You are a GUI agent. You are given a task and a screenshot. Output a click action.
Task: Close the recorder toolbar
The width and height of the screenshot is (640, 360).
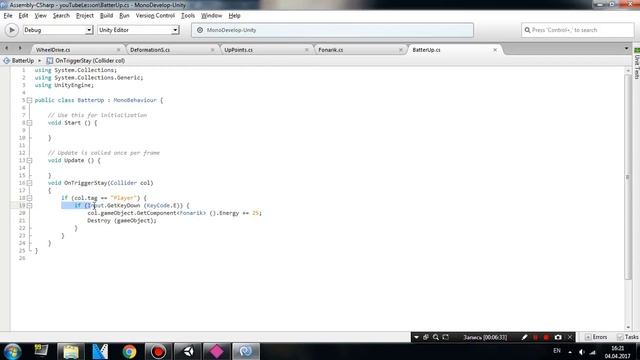click(570, 337)
